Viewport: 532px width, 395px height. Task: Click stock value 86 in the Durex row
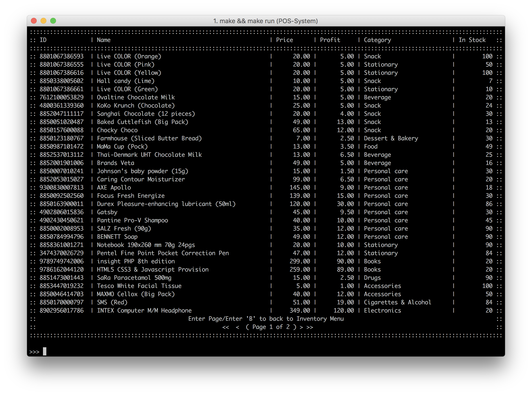(489, 204)
